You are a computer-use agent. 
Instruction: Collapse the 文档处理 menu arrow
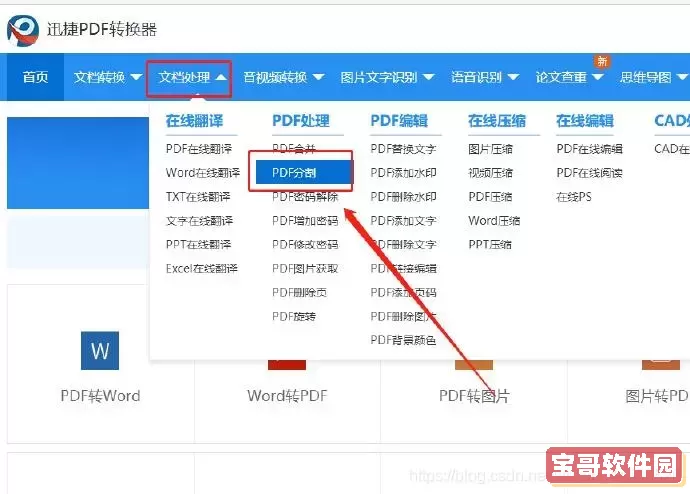pos(221,77)
